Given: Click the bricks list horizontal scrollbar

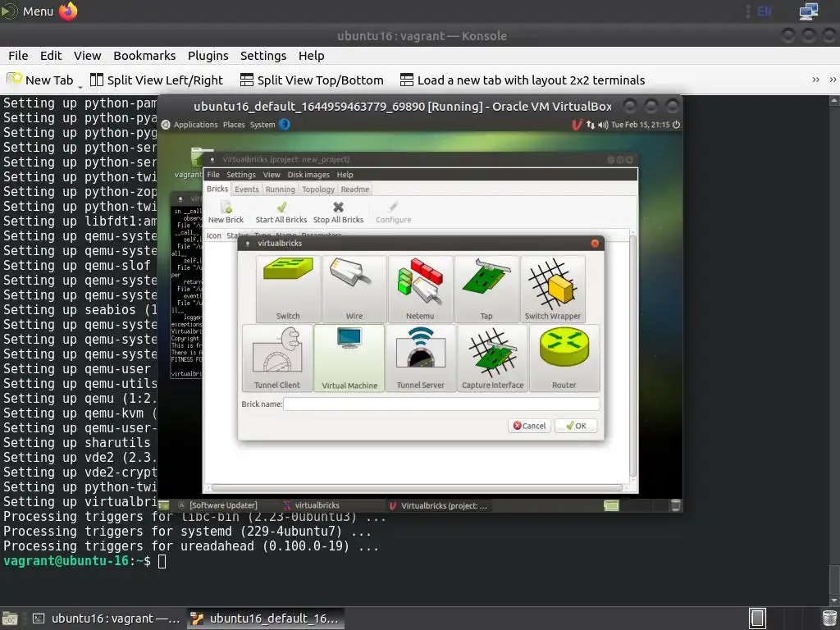Looking at the screenshot, I should point(416,487).
